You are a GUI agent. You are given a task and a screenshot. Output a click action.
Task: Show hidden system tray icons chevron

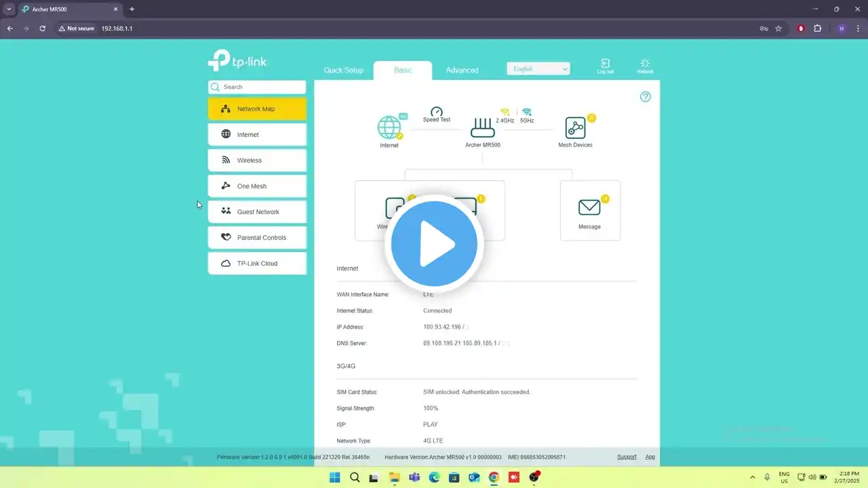(752, 477)
